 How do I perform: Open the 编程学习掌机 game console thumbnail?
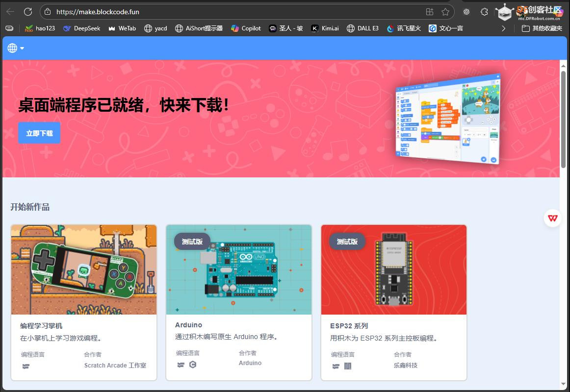[84, 269]
